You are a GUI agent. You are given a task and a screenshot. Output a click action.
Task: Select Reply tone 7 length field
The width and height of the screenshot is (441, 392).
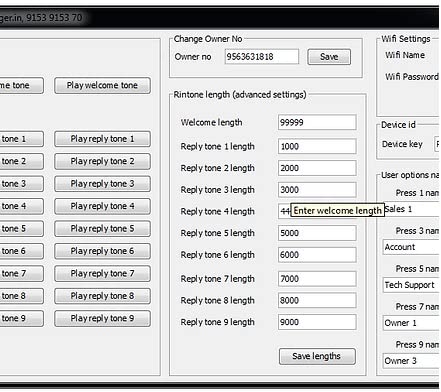click(x=317, y=279)
